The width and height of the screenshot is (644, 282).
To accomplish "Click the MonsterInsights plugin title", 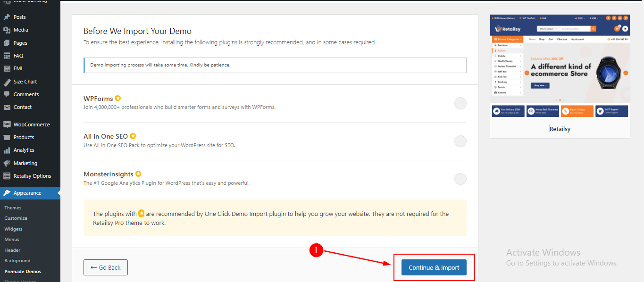I will tap(109, 174).
